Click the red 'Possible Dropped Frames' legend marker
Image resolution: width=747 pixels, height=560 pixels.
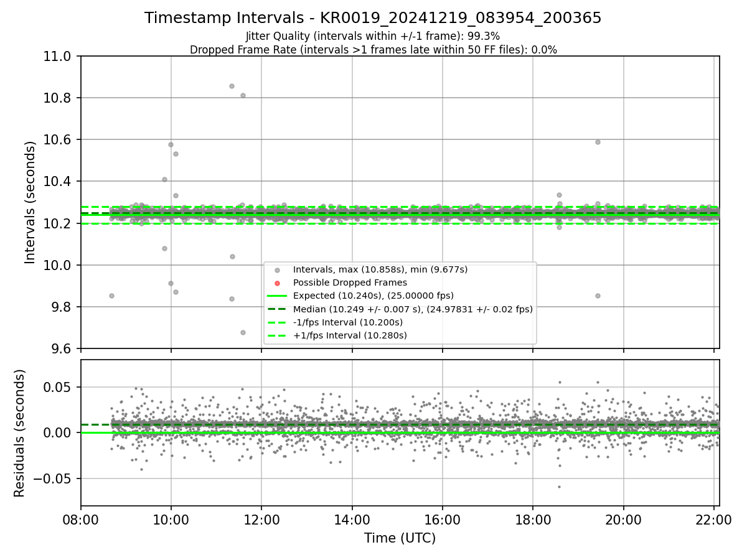[x=277, y=282]
